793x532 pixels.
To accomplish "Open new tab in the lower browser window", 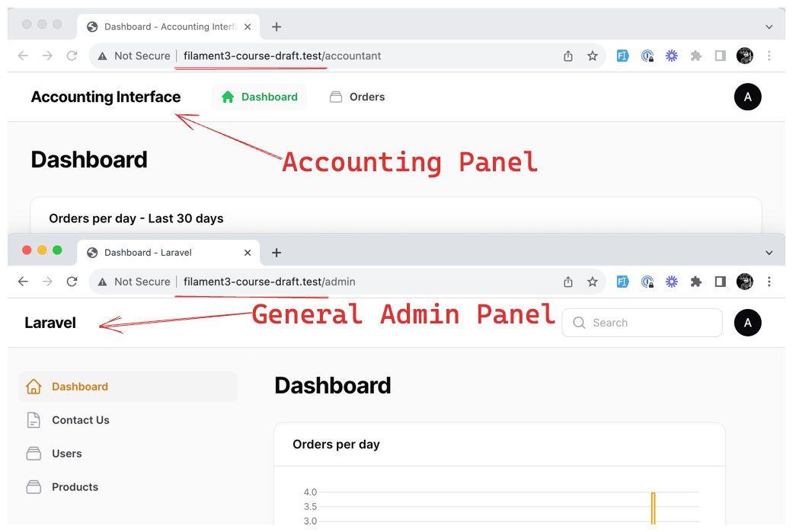I will point(276,253).
